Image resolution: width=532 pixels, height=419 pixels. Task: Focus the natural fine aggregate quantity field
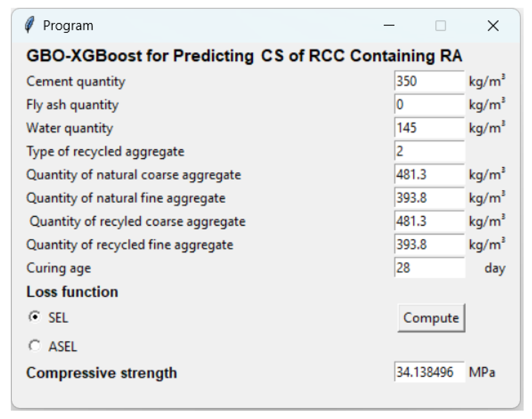[429, 198]
